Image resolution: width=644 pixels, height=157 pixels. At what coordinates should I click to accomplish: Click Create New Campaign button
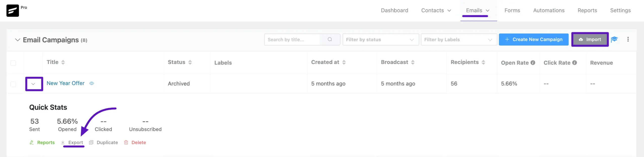[534, 39]
